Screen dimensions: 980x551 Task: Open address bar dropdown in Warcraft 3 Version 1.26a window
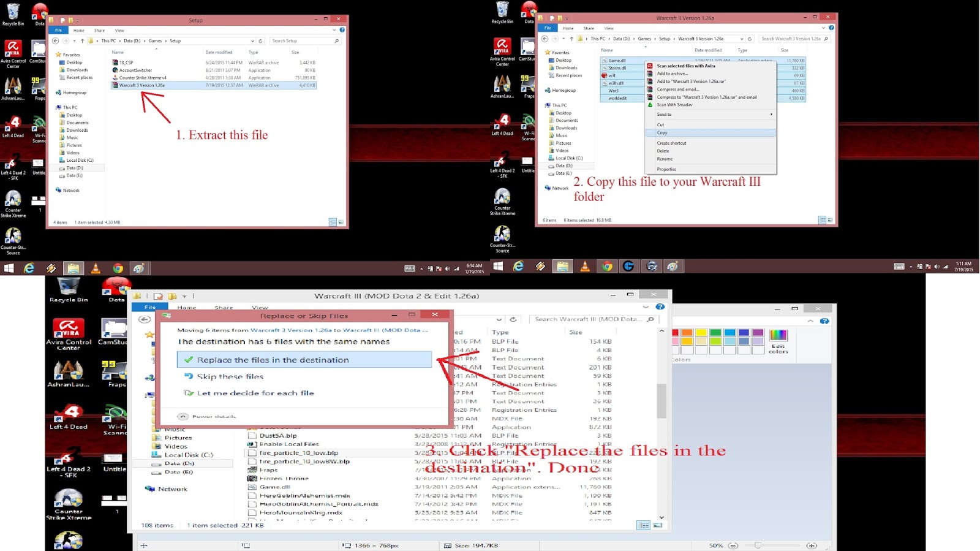pos(742,39)
